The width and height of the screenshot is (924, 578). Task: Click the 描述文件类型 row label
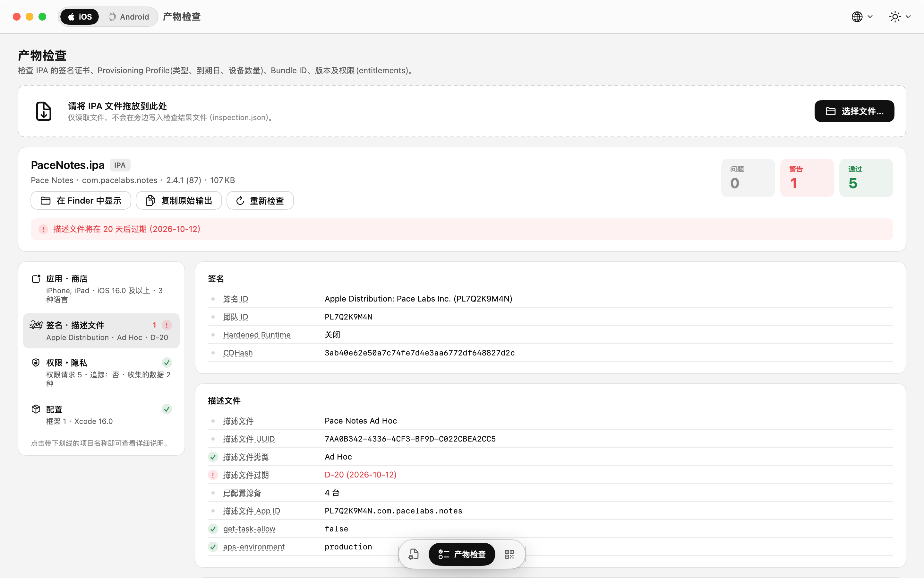pyautogui.click(x=246, y=457)
